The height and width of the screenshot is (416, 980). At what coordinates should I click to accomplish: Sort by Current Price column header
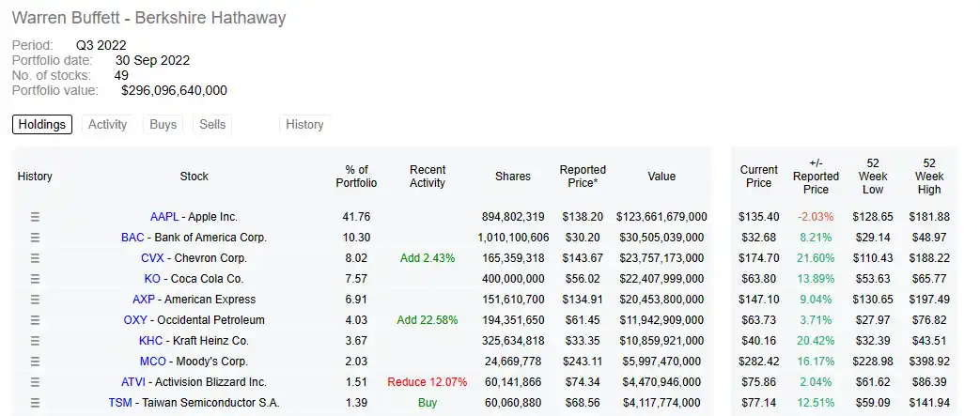[x=759, y=177]
